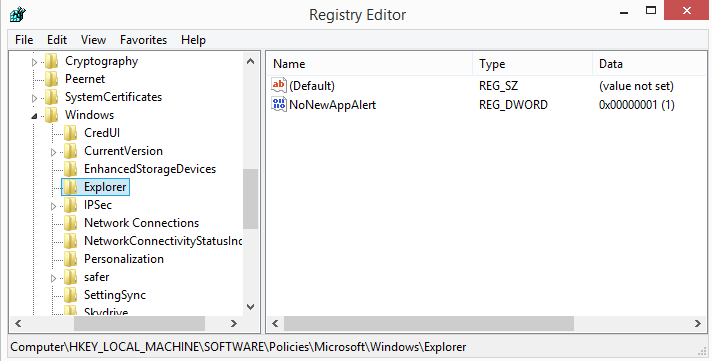Open the Favorites menu

(x=143, y=40)
